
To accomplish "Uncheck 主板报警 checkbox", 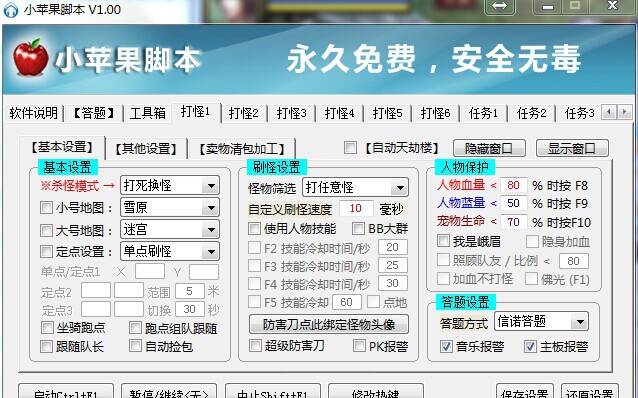I will click(530, 346).
